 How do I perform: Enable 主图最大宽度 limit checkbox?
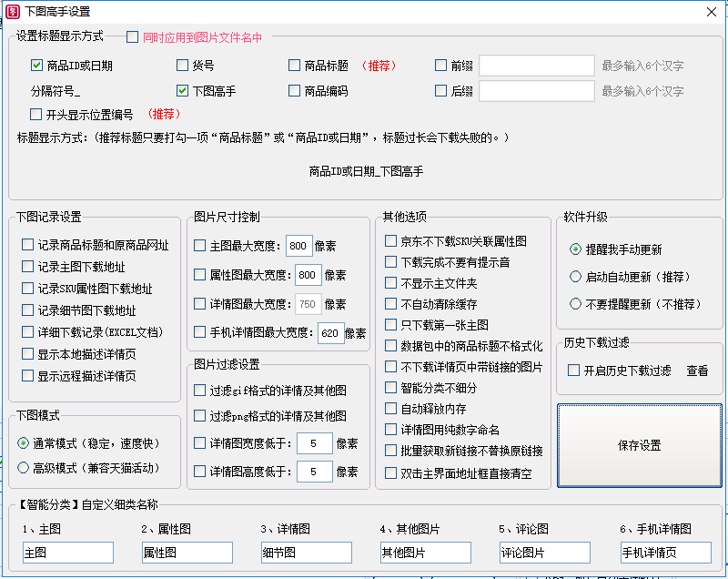tap(200, 245)
